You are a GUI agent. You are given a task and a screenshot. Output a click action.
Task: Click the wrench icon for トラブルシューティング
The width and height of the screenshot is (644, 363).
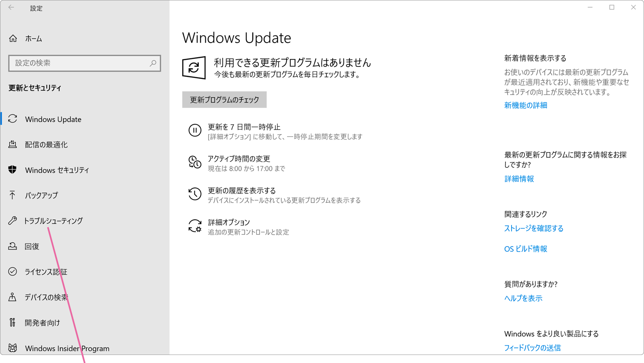12,221
